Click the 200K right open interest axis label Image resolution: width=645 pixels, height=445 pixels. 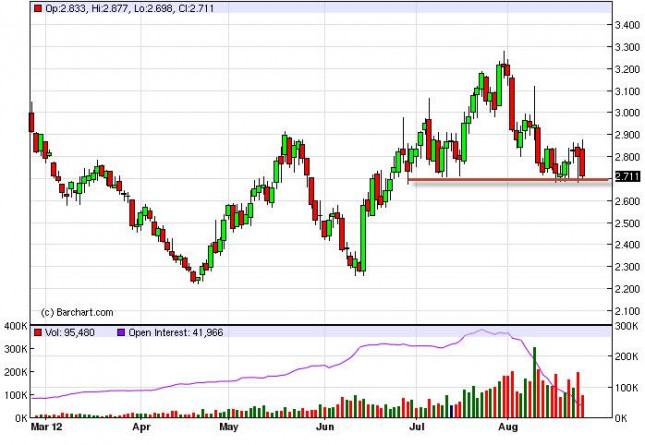(626, 357)
